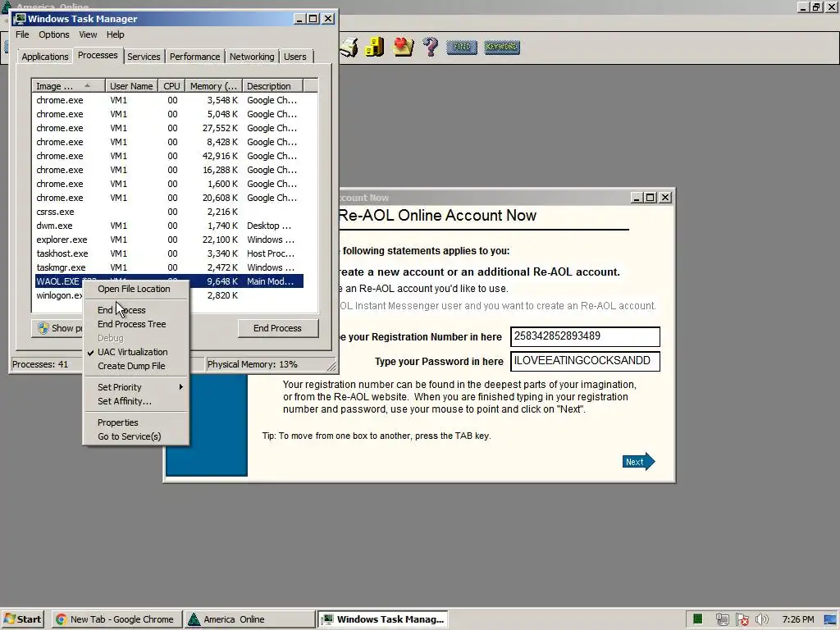Screen dimensions: 840x630
Task: Switch to the Networking tab
Action: pos(252,57)
